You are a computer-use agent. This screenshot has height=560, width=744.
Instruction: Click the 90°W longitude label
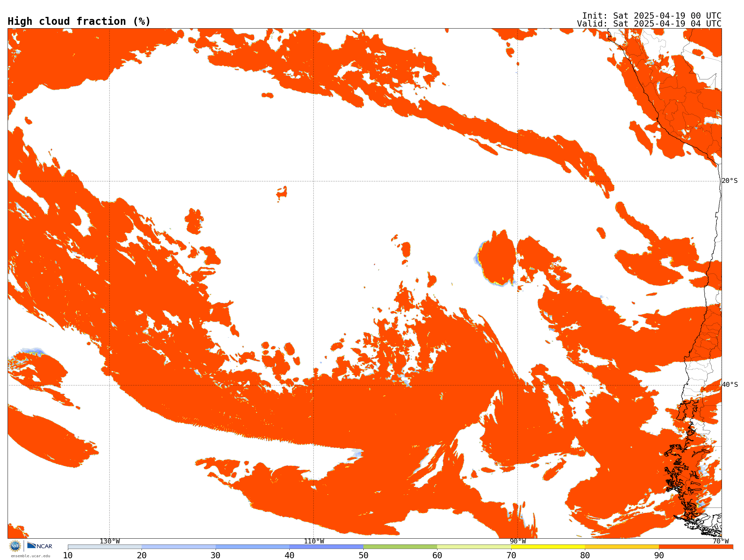click(x=518, y=541)
